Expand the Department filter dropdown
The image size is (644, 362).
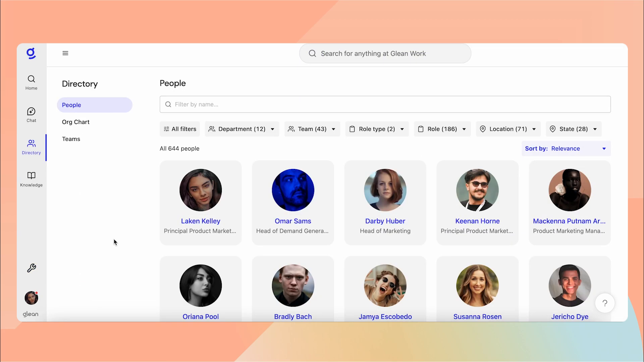pos(241,129)
